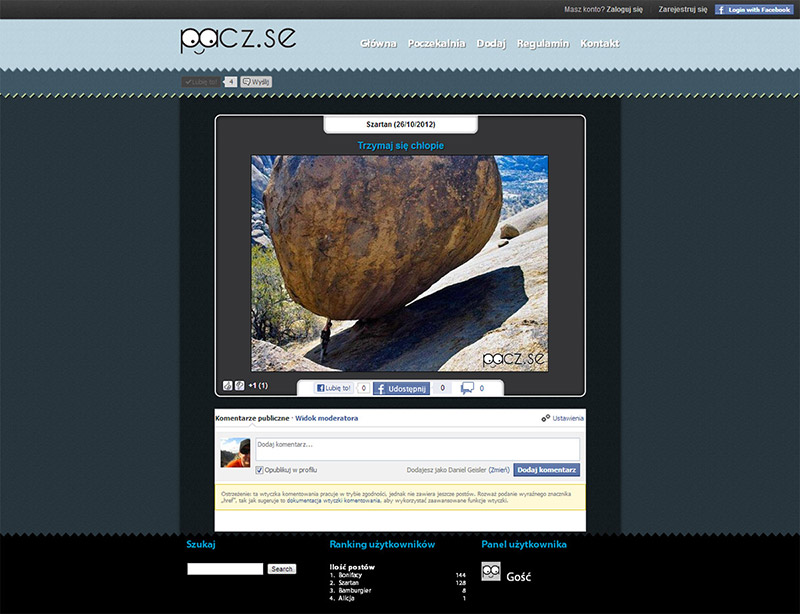Click the commenter profile picture
The image size is (800, 614).
pyautogui.click(x=235, y=452)
